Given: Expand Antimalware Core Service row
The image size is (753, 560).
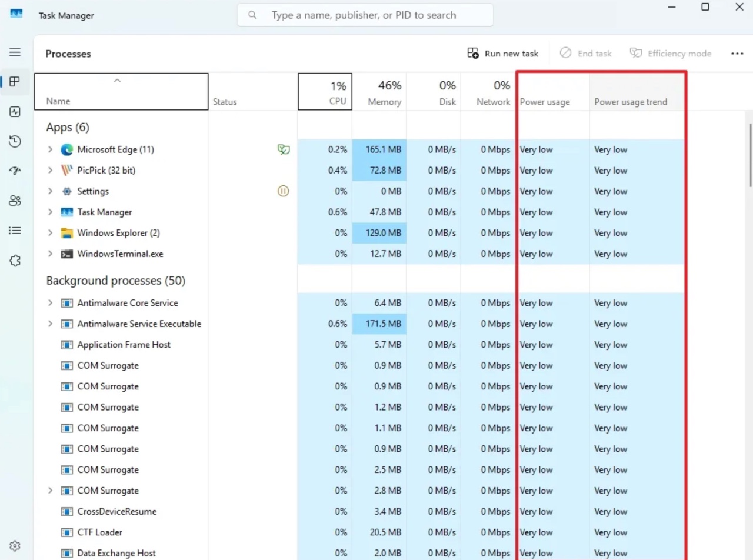Looking at the screenshot, I should click(50, 303).
